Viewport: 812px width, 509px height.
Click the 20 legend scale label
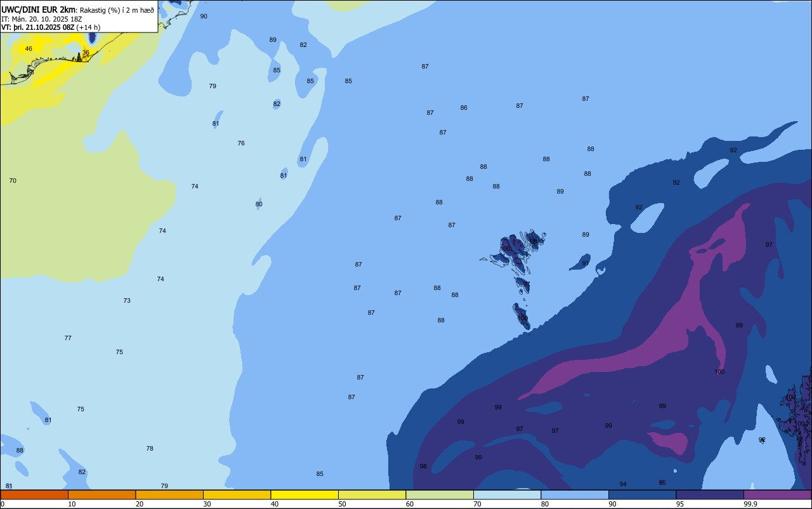(140, 504)
